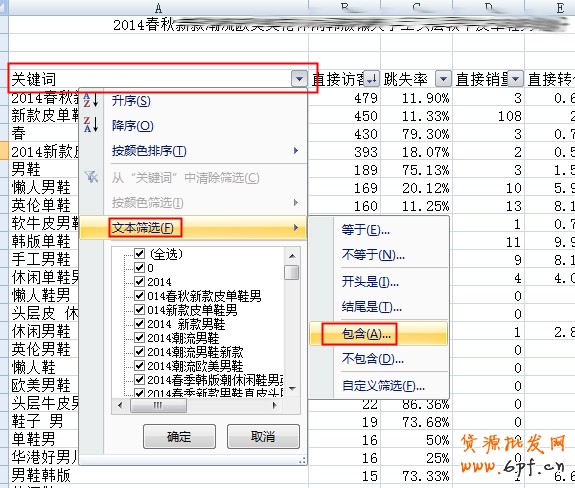The width and height of the screenshot is (575, 488).
Task: Click the ascending sort A-Z icon
Action: pyautogui.click(x=91, y=100)
